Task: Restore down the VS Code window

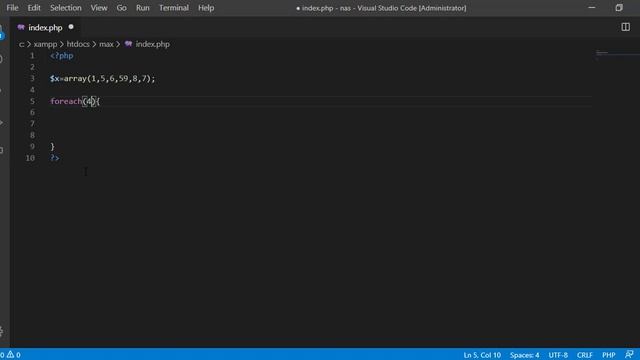Action: point(619,8)
